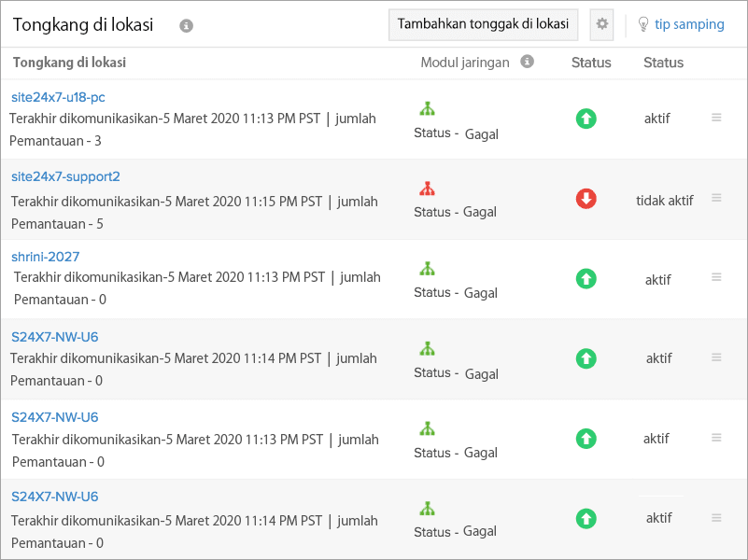The height and width of the screenshot is (560, 748).
Task: Click the Modul jaringan column header
Action: click(465, 63)
